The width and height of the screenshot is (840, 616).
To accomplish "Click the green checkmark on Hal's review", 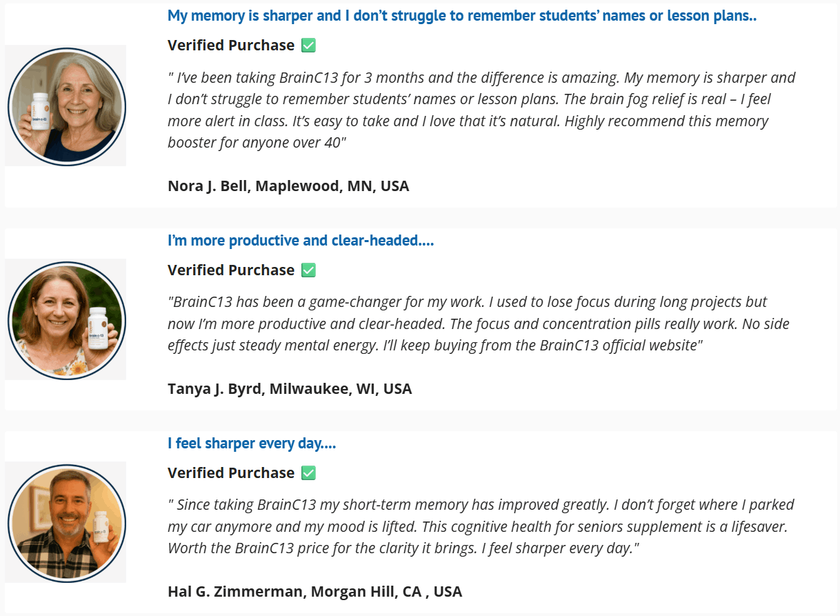I will (x=309, y=473).
